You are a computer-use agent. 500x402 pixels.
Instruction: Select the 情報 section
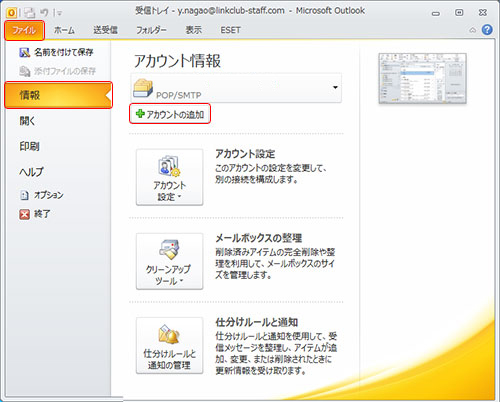(58, 95)
